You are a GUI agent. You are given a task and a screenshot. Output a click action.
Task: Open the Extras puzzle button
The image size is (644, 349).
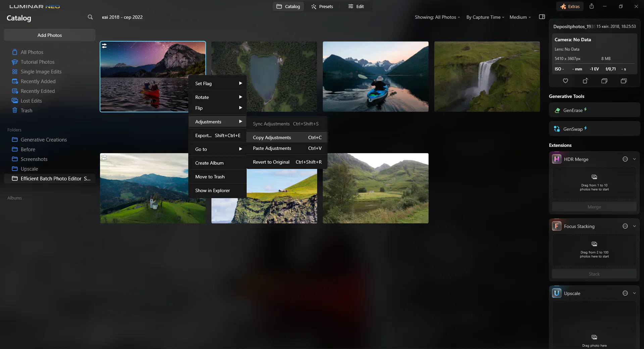pos(570,6)
